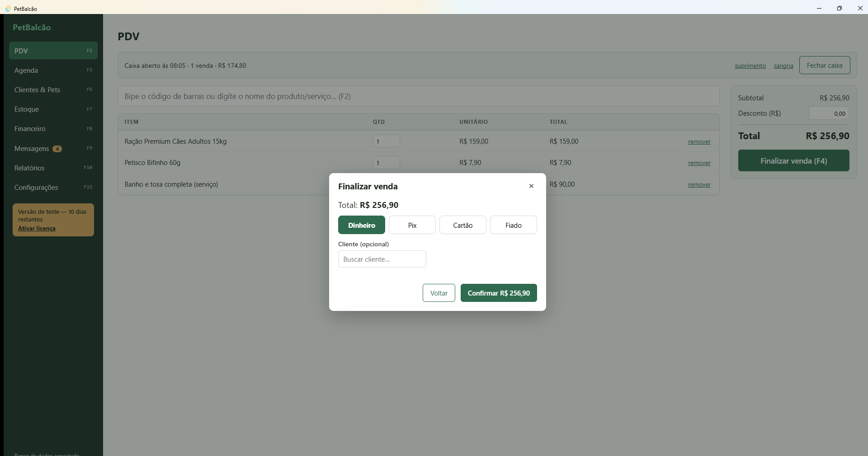The width and height of the screenshot is (868, 456).
Task: Choose Pix as payment method
Action: [x=412, y=225]
